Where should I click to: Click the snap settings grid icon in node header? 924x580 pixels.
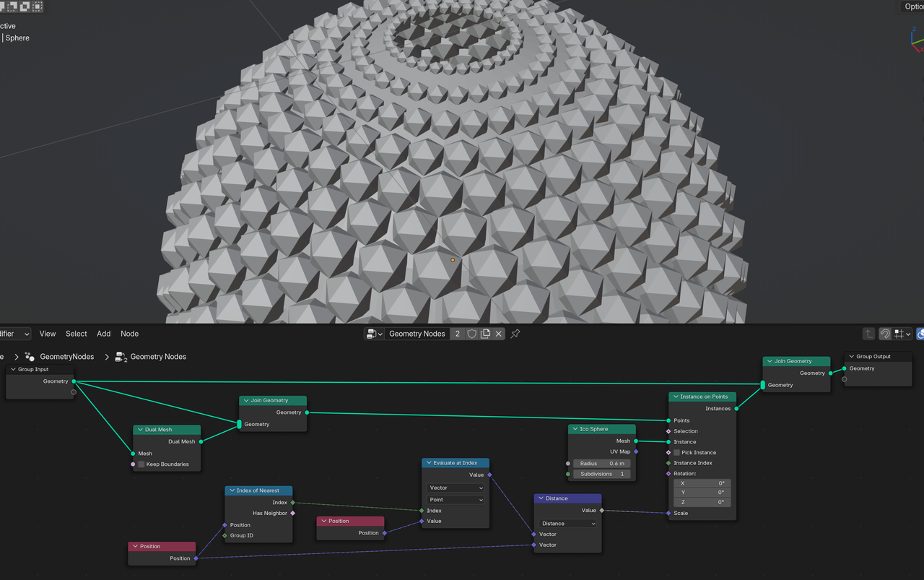(x=899, y=334)
